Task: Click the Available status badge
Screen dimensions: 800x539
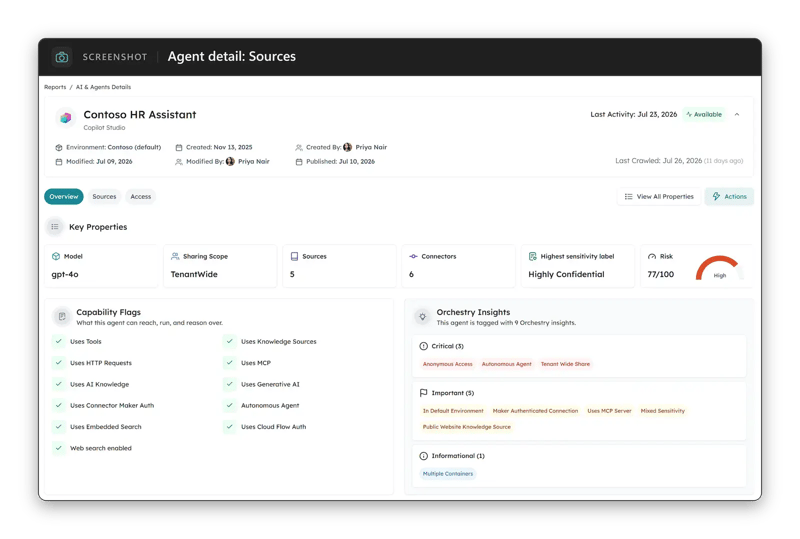Action: pyautogui.click(x=704, y=115)
